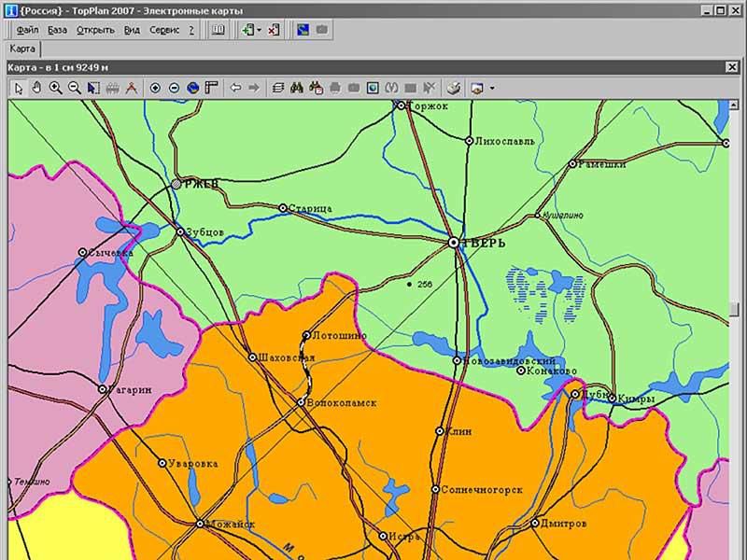747x560 pixels.
Task: Open the Вид menu
Action: point(132,30)
